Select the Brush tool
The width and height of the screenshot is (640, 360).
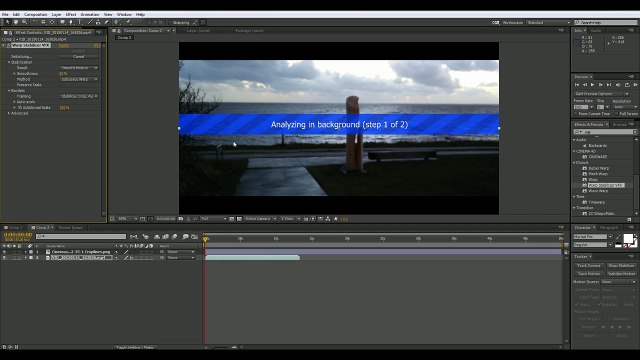91,22
